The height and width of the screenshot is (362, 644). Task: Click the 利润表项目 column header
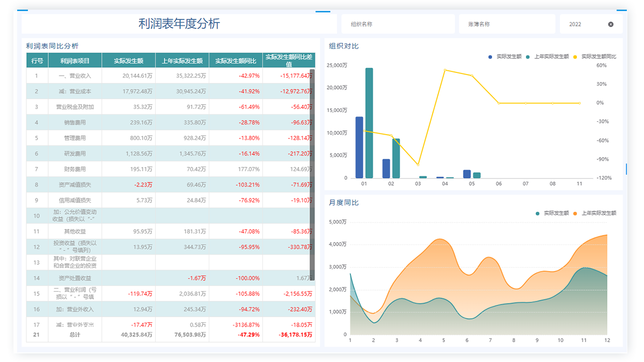(x=75, y=61)
